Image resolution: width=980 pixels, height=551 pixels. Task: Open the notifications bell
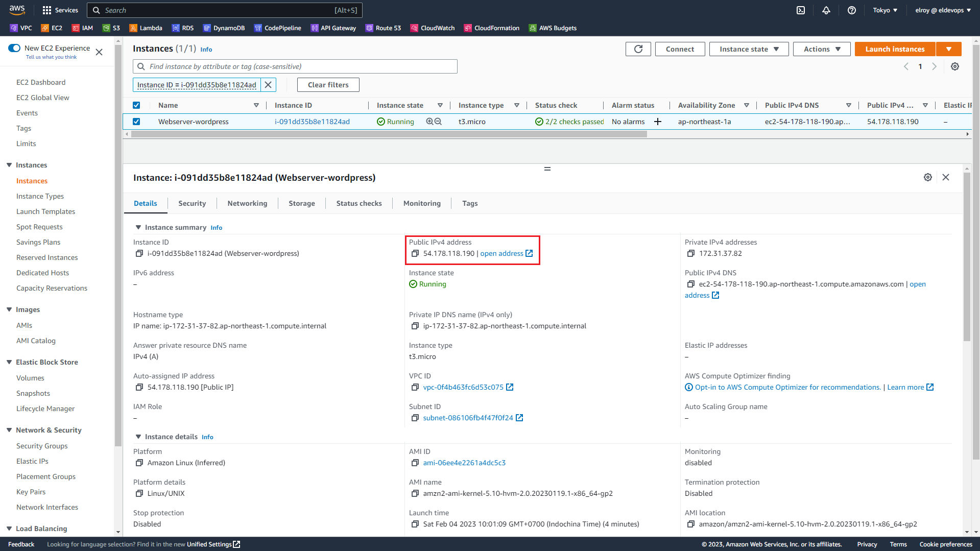coord(826,10)
